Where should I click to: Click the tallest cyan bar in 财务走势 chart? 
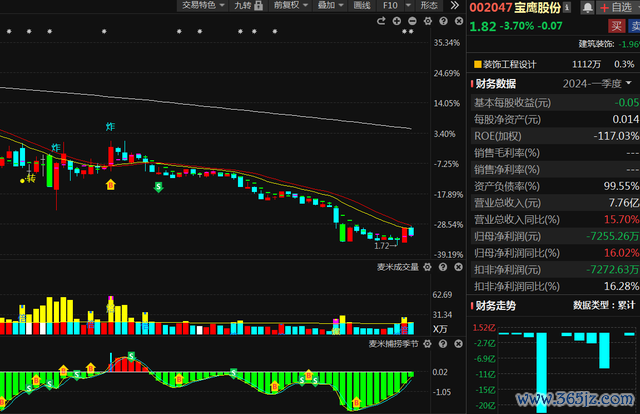[x=541, y=373]
